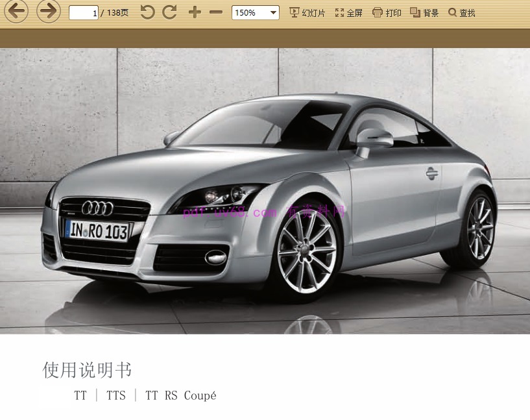
Task: Click the TT RS Coupé model text
Action: click(x=180, y=395)
